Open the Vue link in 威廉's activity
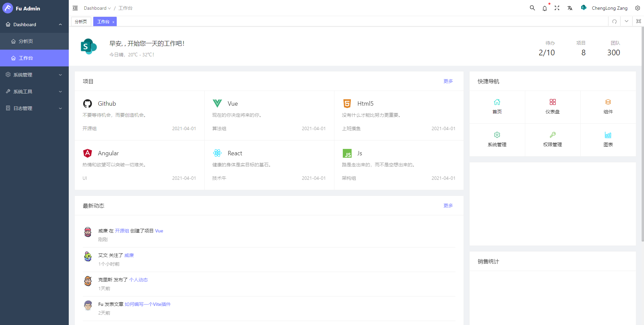644x325 pixels. [x=159, y=231]
